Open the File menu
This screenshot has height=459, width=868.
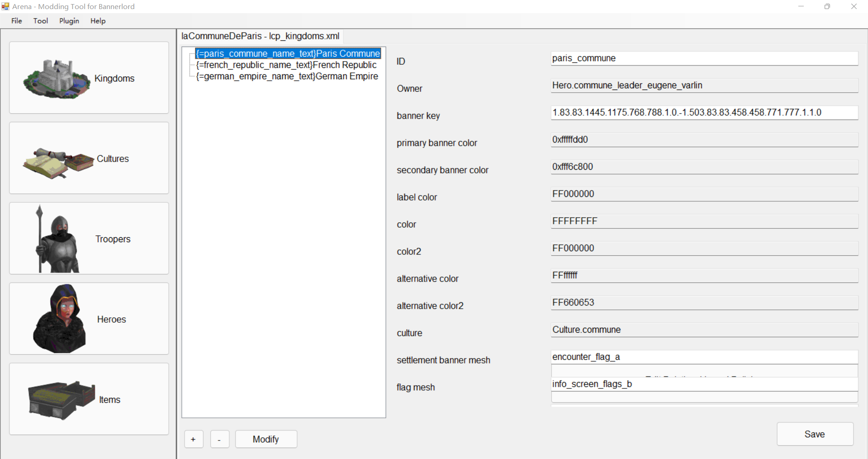tap(17, 21)
